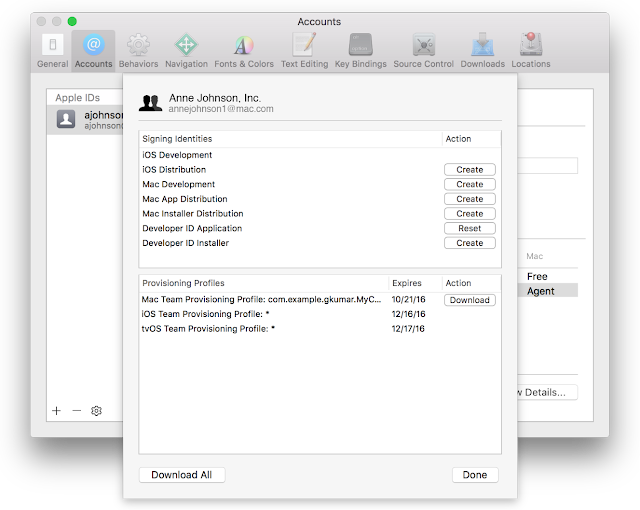Select the Mac Development row label
This screenshot has height=510, width=640.
click(178, 184)
